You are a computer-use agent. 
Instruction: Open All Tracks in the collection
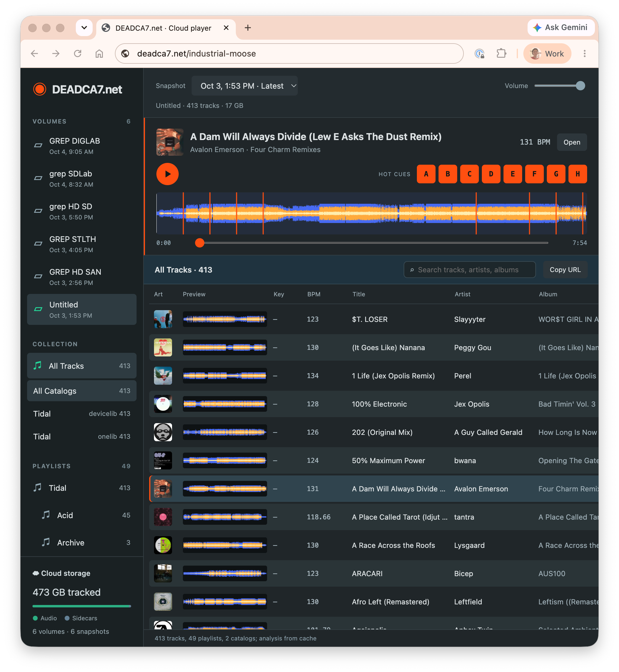(82, 366)
